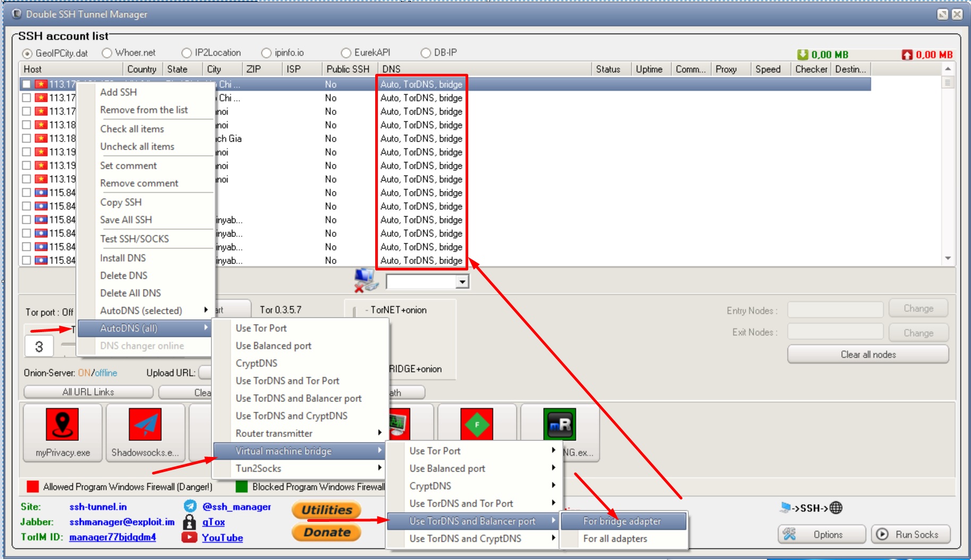
Task: Choose 'Test SSH/SOCKS' from context menu
Action: pos(134,239)
